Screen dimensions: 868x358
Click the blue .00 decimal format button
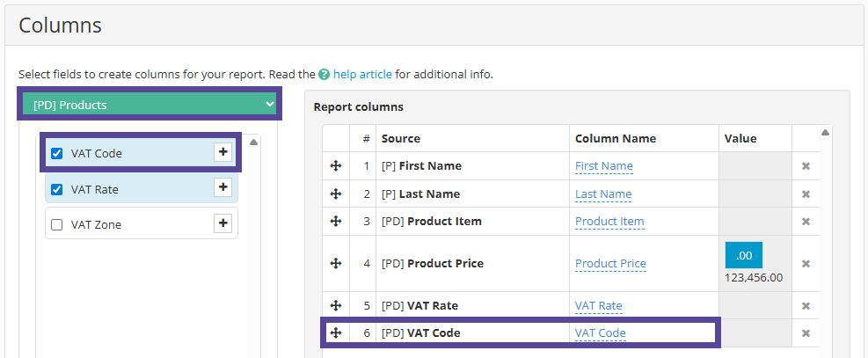pyautogui.click(x=743, y=255)
